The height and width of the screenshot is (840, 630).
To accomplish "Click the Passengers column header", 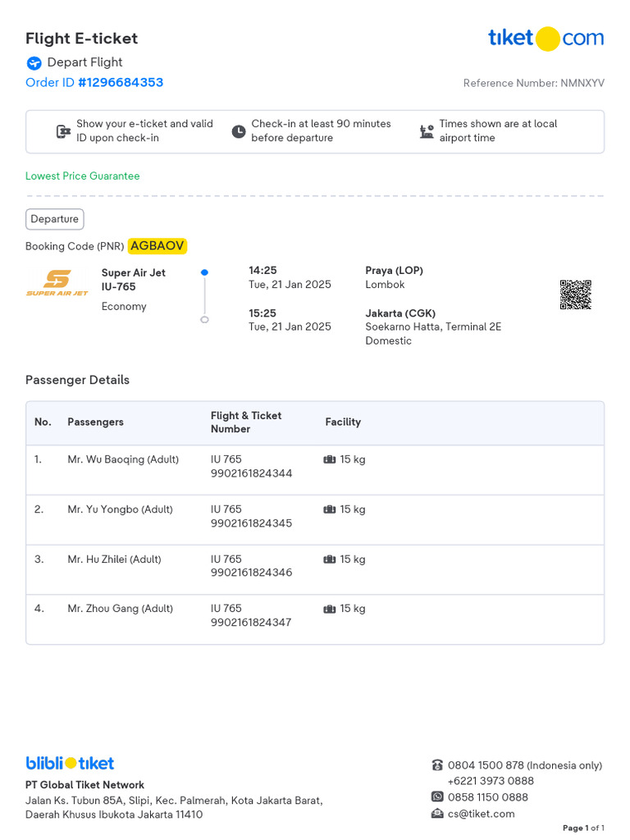I will coord(95,422).
